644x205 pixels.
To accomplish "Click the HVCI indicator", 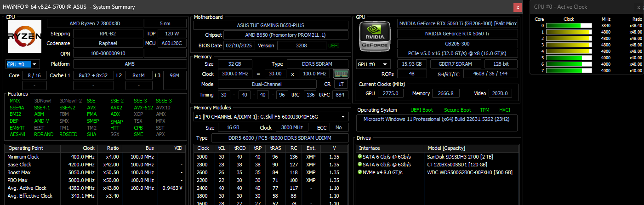I will click(505, 110).
